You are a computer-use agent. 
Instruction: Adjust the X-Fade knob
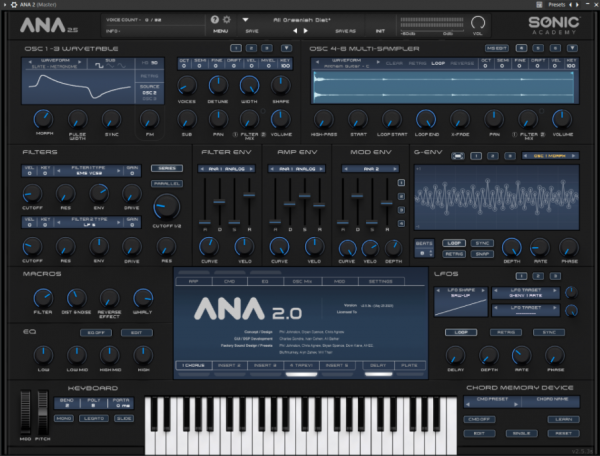click(460, 119)
